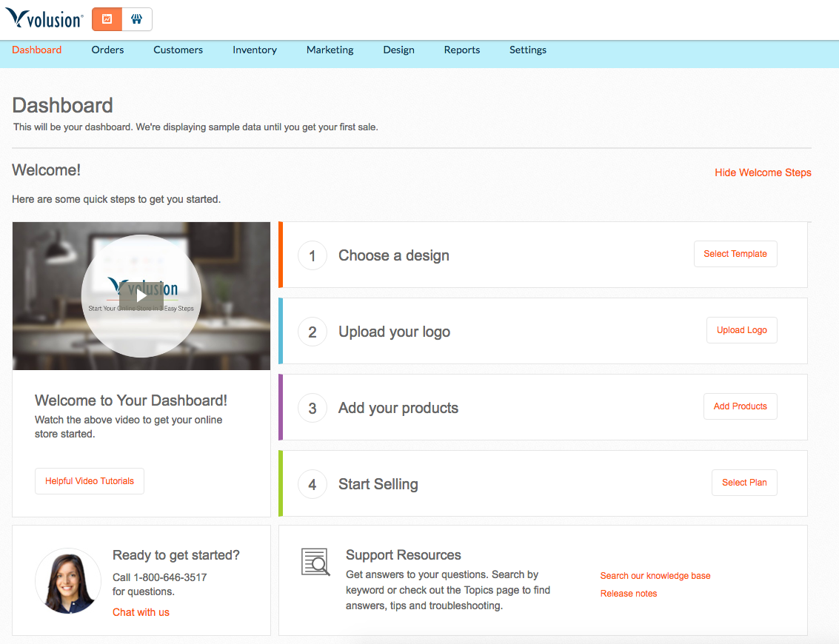The image size is (839, 644).
Task: Click the 'Choose a design' step title
Action: click(394, 255)
